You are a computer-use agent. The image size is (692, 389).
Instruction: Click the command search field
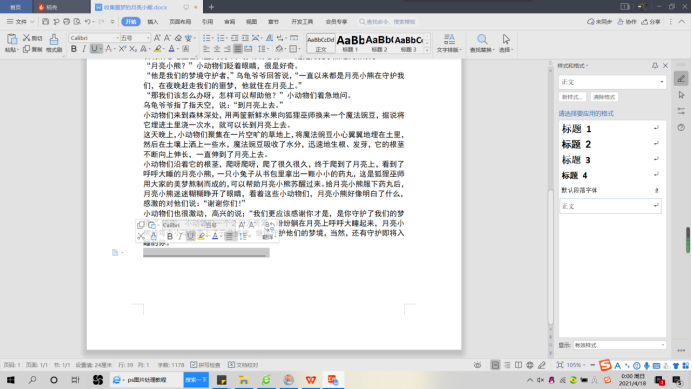coord(387,21)
